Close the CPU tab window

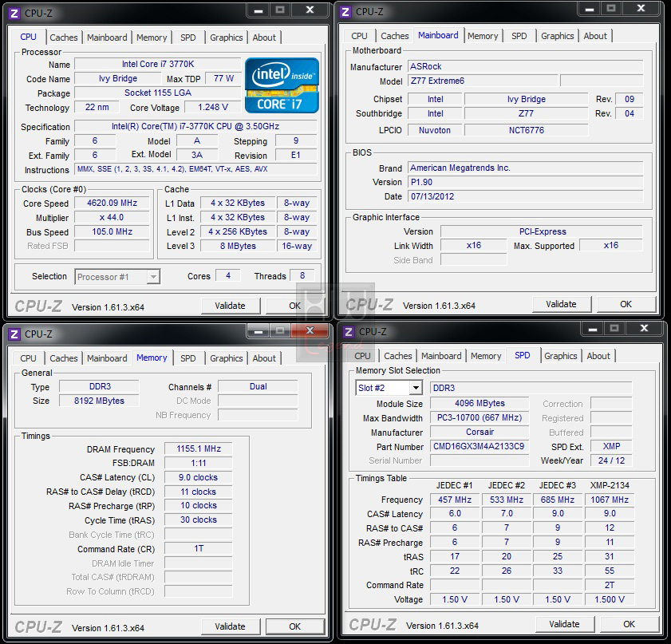pyautogui.click(x=310, y=10)
